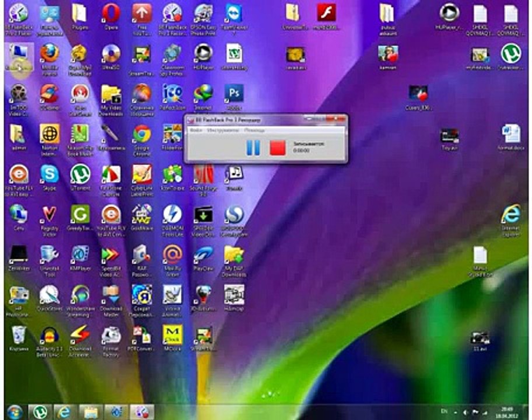Launch DAEMON Tools Lite shortcut
Viewport: 532px width, 420px height.
point(172,220)
